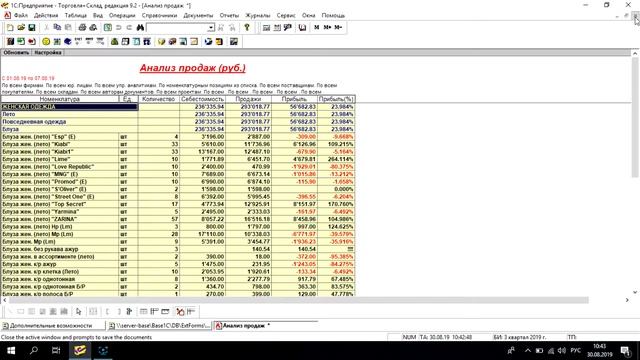This screenshot has width=640, height=360.
Task: Click the taskbar search magnifier icon
Action: pos(34,351)
